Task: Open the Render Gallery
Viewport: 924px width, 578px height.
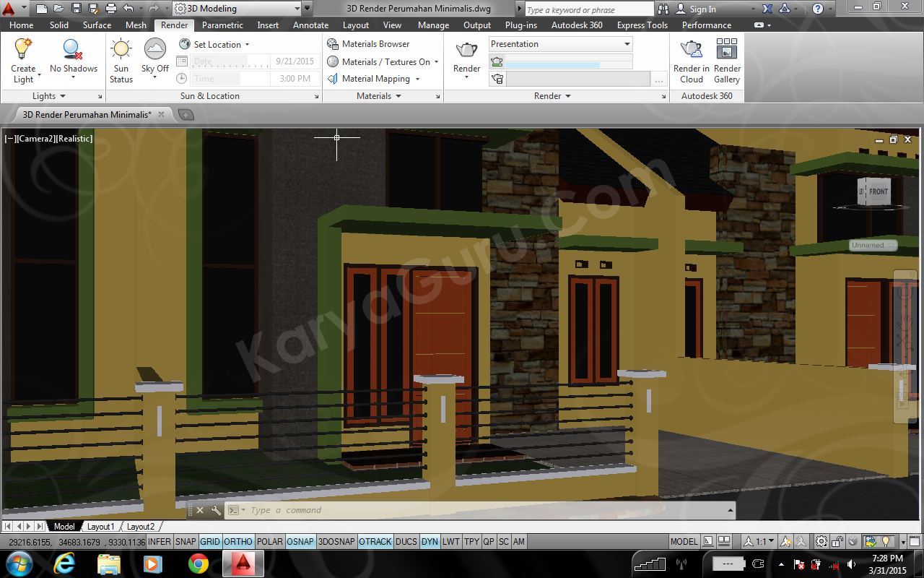Action: coord(726,50)
